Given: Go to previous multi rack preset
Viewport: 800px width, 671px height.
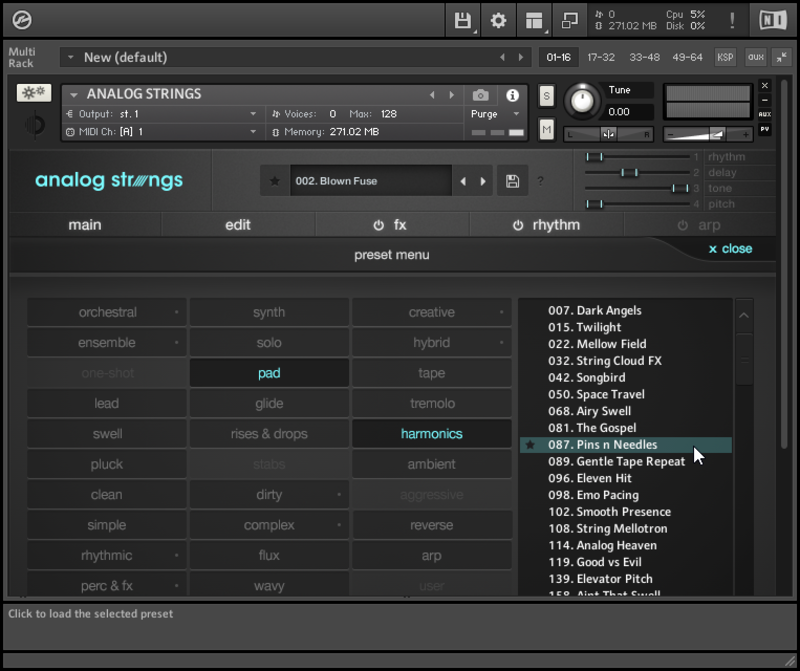Looking at the screenshot, I should point(503,57).
